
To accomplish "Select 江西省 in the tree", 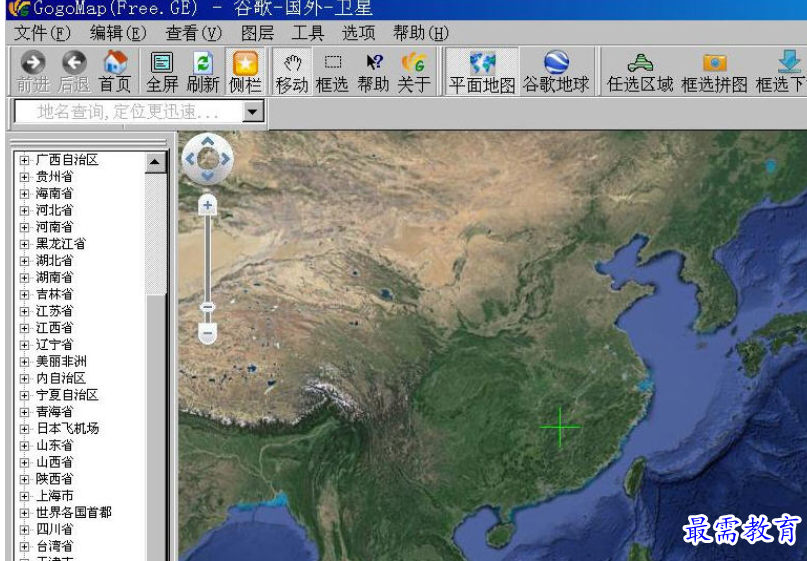I will pyautogui.click(x=54, y=328).
